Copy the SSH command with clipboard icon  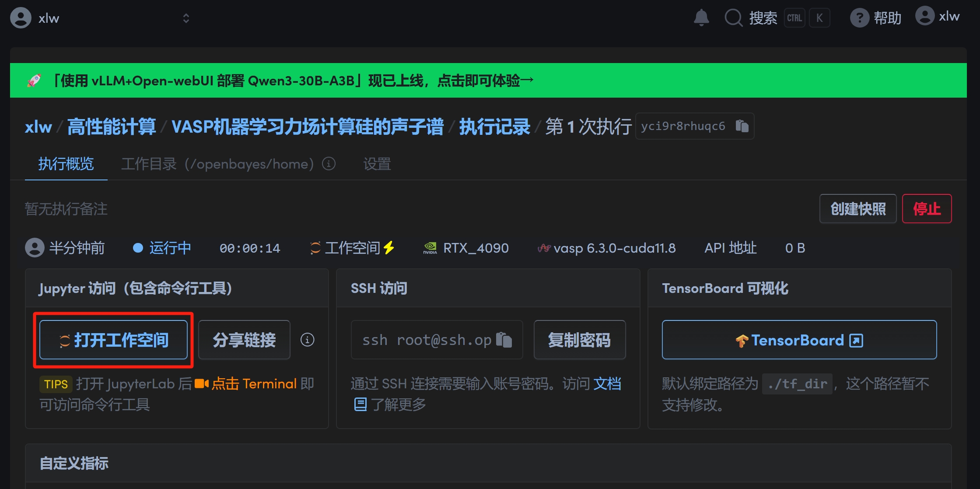tap(504, 340)
